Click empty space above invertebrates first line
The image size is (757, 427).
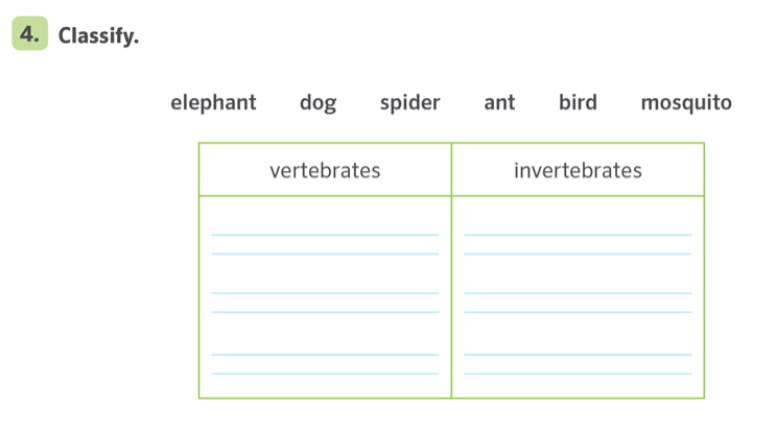[x=578, y=215]
